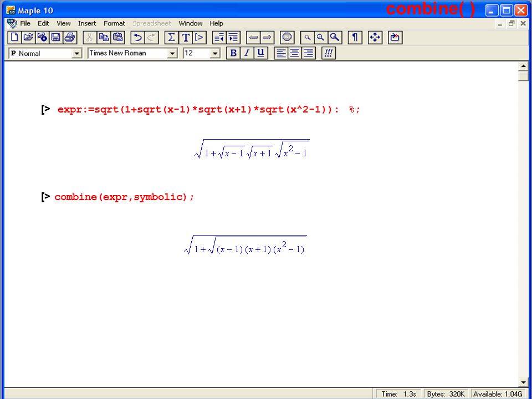Click the Maple 10 title bar icon
The image size is (532, 399).
pos(11,10)
